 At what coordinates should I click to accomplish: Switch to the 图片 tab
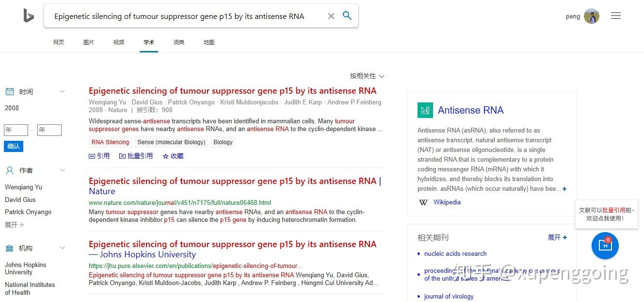(x=89, y=42)
